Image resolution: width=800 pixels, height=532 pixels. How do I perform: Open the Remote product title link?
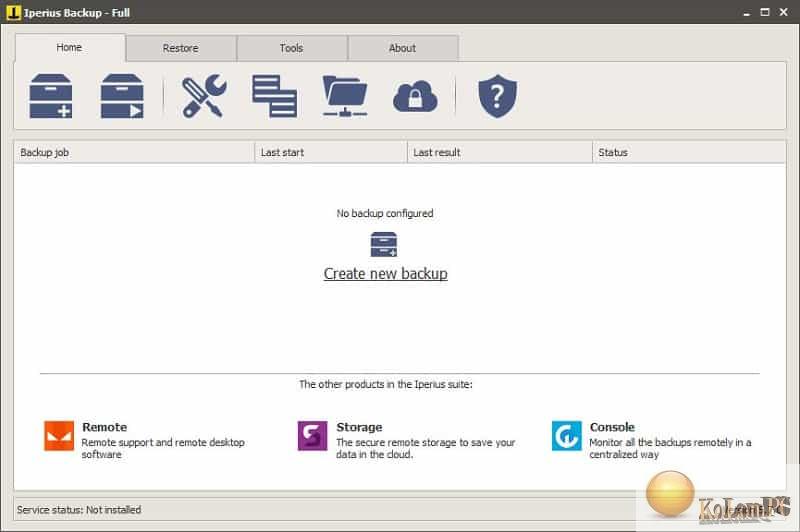[x=105, y=427]
